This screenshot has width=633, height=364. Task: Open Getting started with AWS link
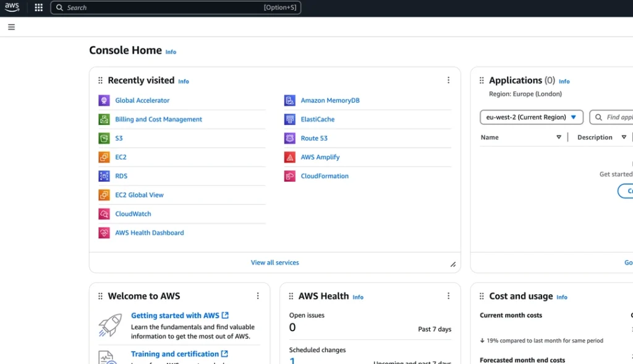[180, 316]
